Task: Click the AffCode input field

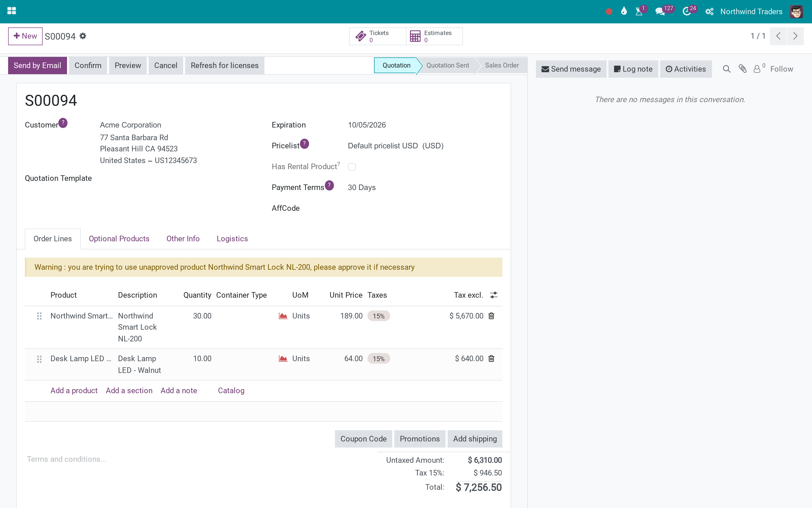Action: pos(425,208)
